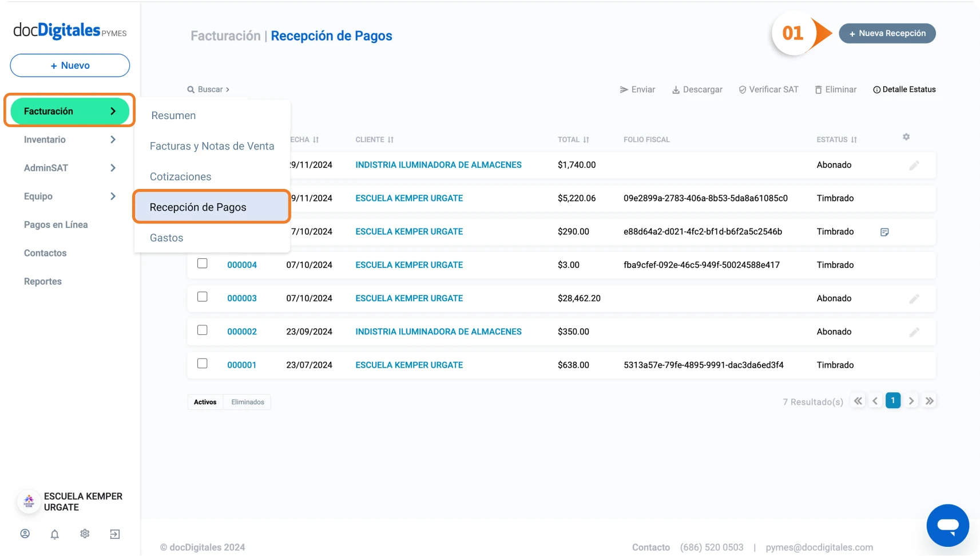
Task: Switch to the Activos tab
Action: pyautogui.click(x=205, y=402)
